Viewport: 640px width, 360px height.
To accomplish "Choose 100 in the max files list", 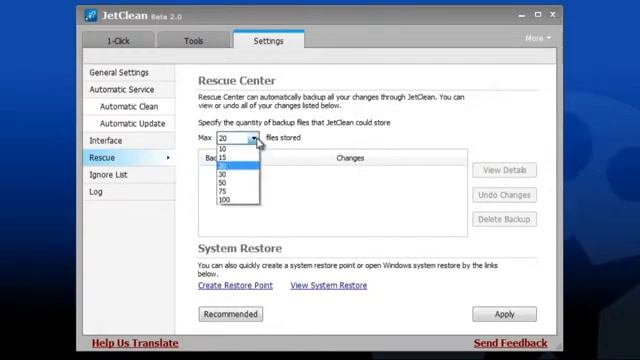I will (x=238, y=200).
